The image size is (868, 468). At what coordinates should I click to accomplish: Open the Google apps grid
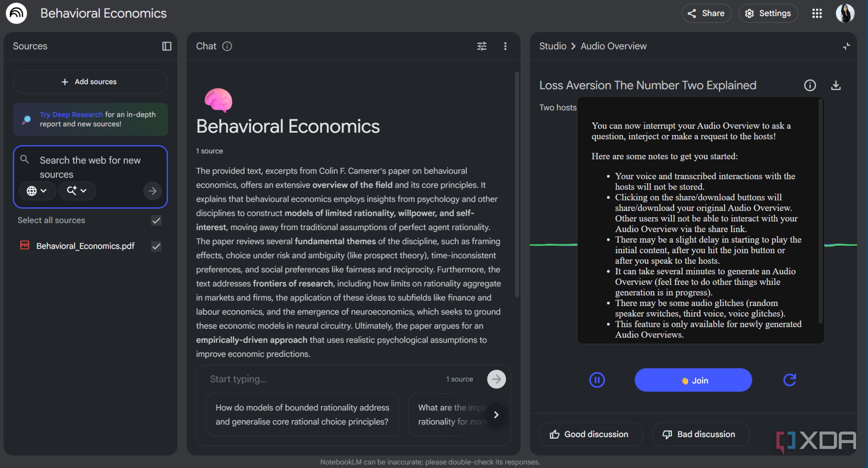click(817, 13)
